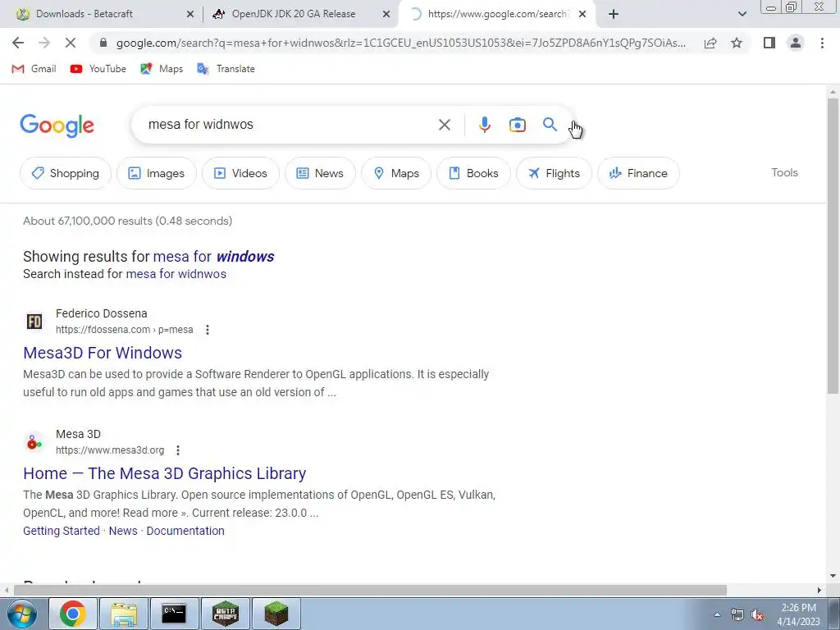Open Minecraft grass block taskbar icon
Viewport: 840px width, 630px height.
[x=276, y=614]
